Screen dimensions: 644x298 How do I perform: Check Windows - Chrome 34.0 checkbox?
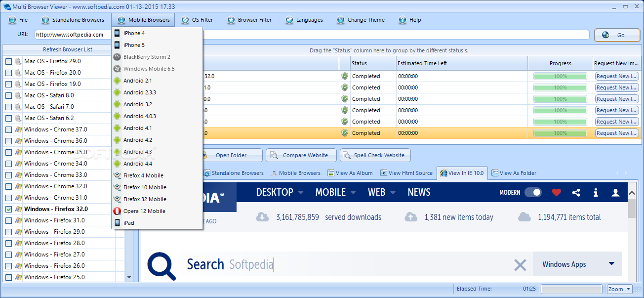click(x=8, y=164)
